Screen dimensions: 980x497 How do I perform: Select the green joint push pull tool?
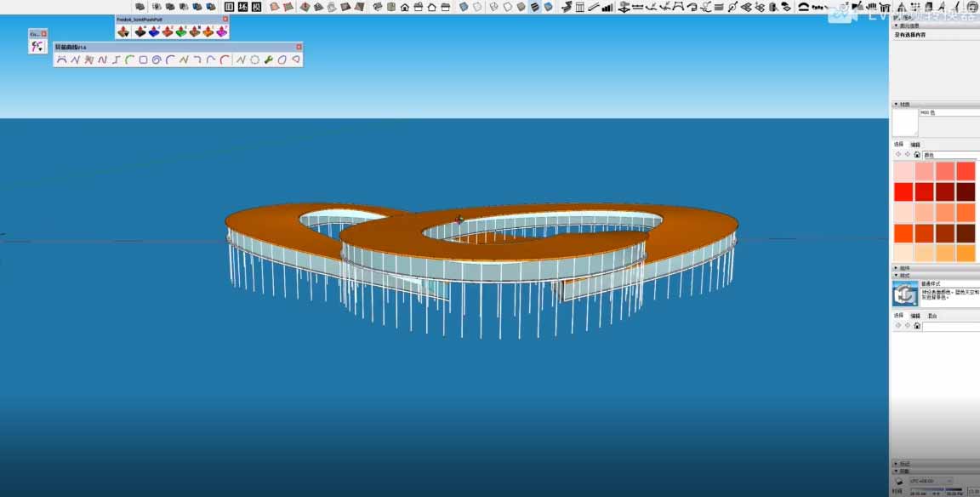point(181,31)
